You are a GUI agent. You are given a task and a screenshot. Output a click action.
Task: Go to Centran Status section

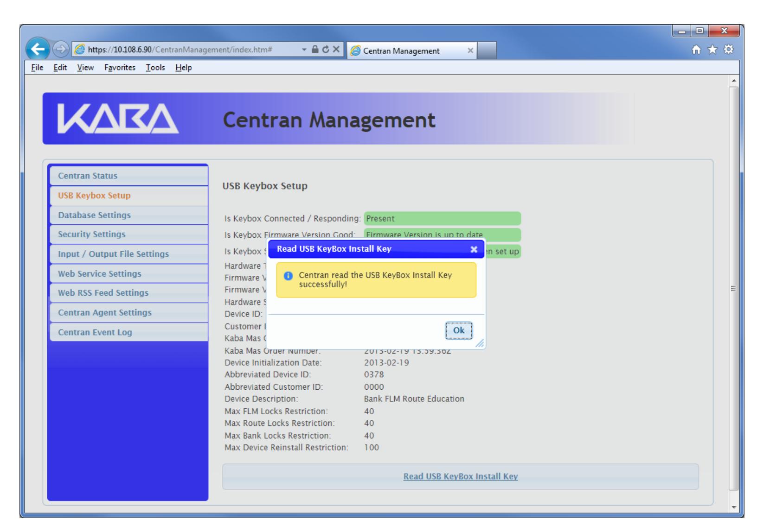click(x=128, y=176)
